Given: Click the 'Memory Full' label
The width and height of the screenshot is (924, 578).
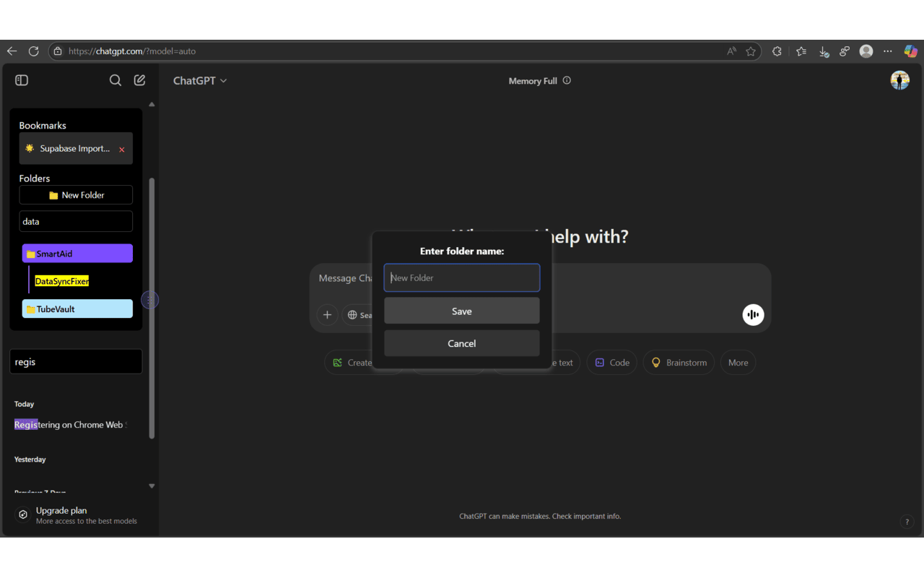Looking at the screenshot, I should click(x=533, y=81).
